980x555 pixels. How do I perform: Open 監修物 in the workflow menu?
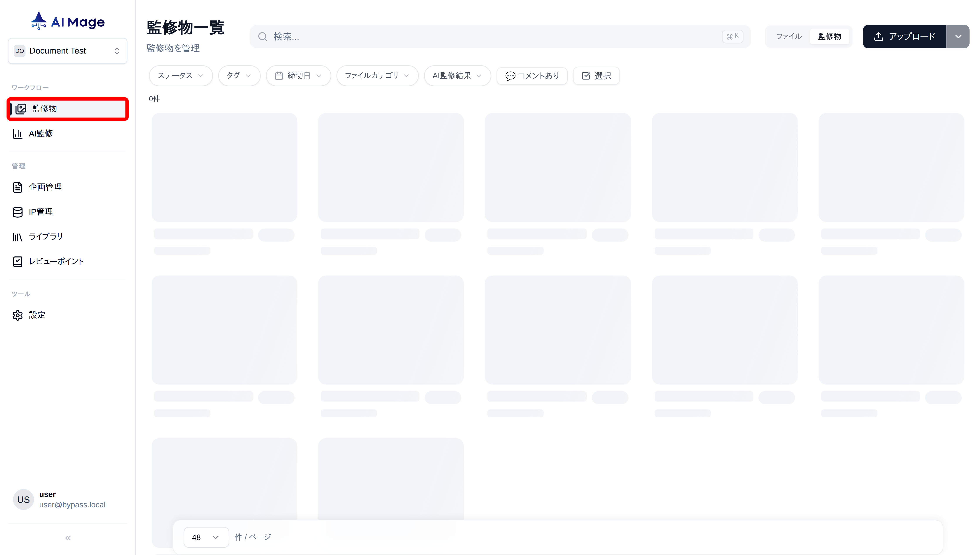pos(68,109)
